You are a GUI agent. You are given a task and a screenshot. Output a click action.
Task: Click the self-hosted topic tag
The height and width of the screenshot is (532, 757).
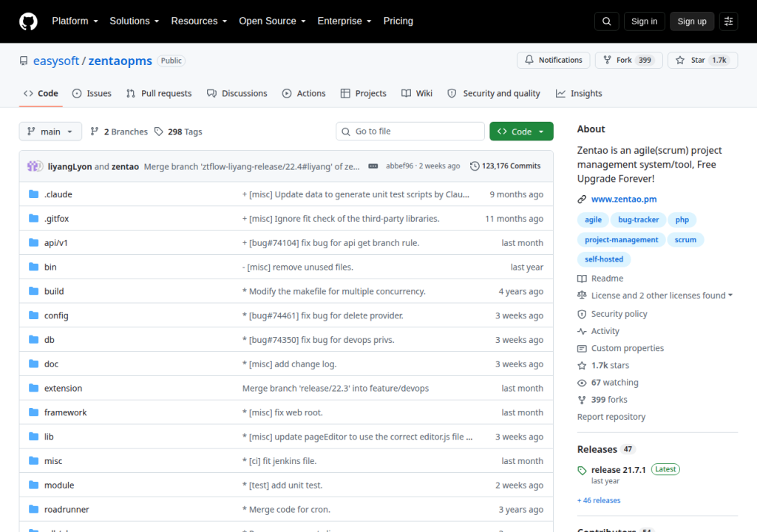[x=604, y=259]
